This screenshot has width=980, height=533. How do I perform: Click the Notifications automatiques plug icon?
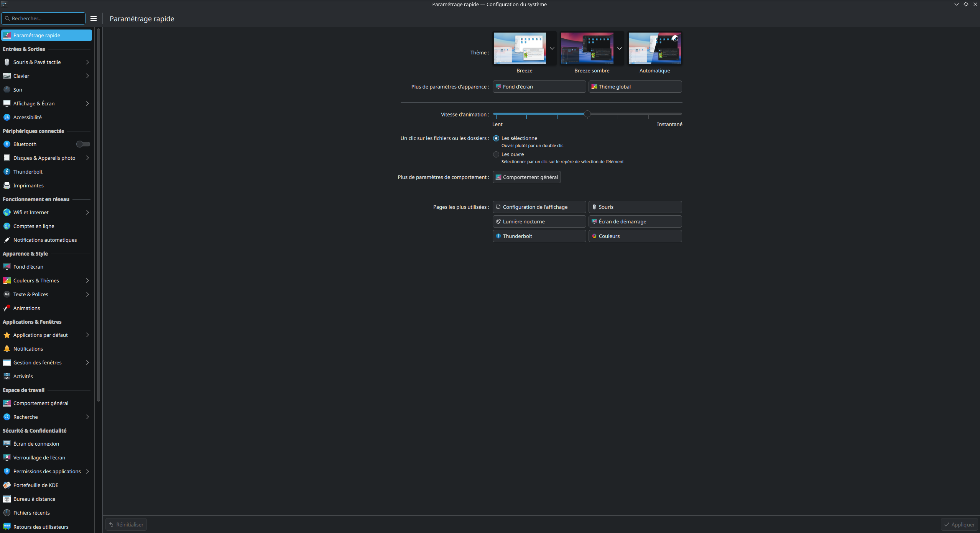click(7, 240)
